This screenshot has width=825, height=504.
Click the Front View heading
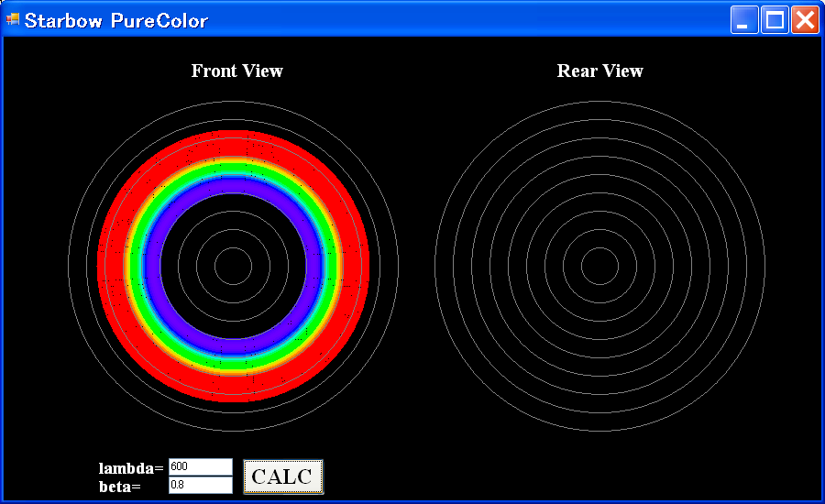tap(236, 71)
